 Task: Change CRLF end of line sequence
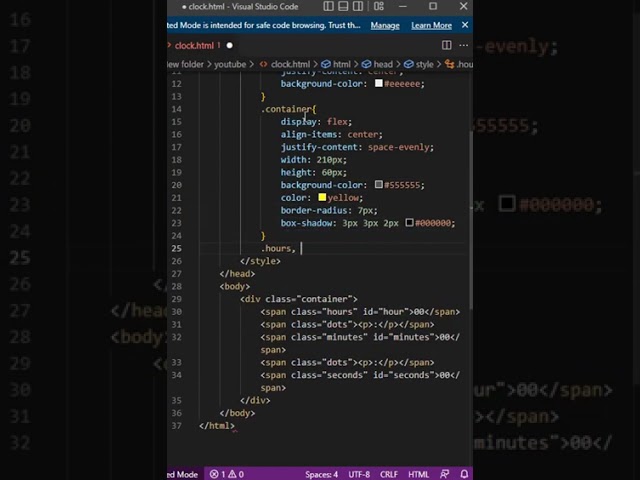389,474
